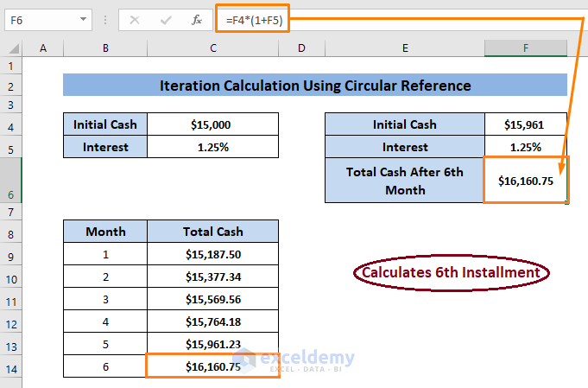The height and width of the screenshot is (388, 588).
Task: Select row 14 header
Action: (x=13, y=366)
